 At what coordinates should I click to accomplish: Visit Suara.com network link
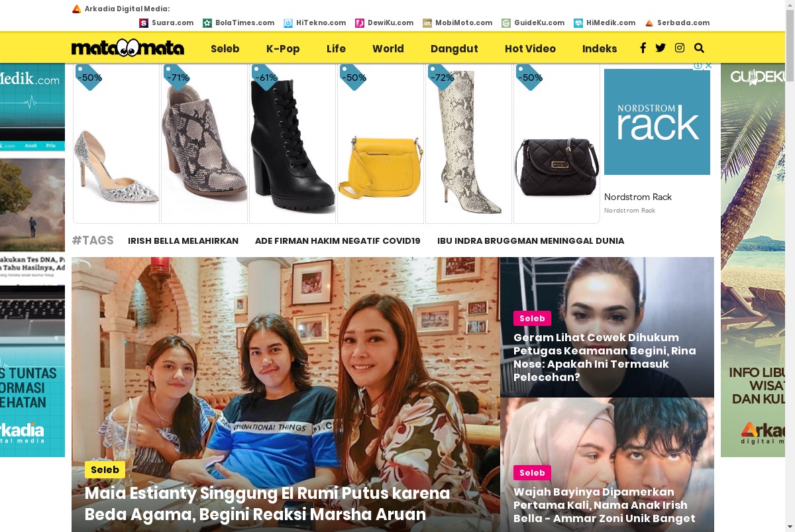pos(166,23)
